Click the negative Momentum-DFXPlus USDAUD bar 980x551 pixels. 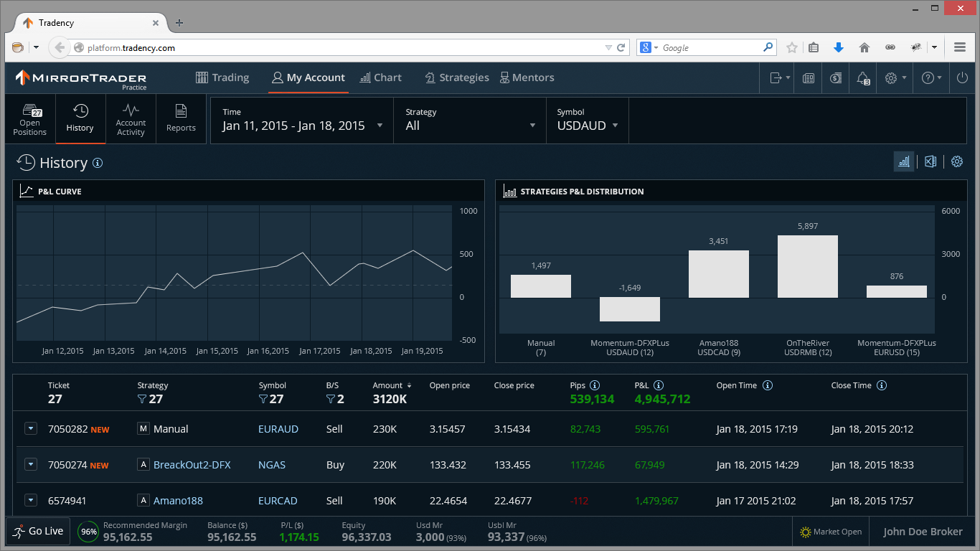point(630,309)
